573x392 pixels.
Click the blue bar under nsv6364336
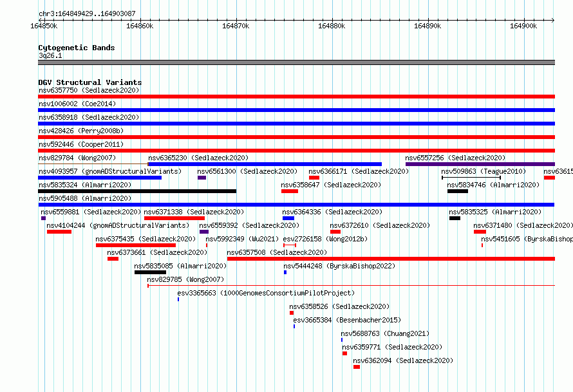[288, 218]
